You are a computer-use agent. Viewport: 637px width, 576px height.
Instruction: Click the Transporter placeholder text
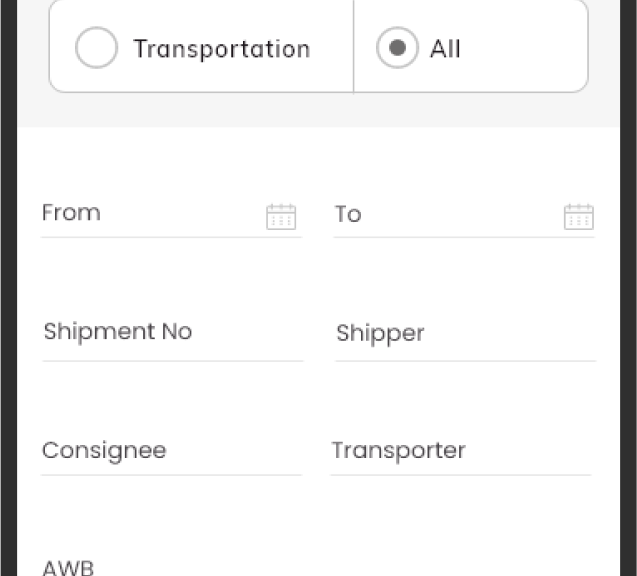coord(399,451)
